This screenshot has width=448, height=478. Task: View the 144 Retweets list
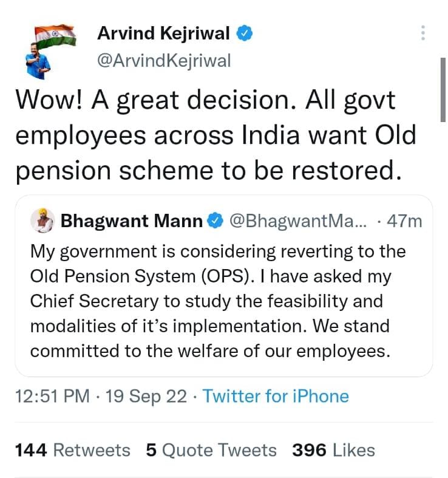coord(72,450)
